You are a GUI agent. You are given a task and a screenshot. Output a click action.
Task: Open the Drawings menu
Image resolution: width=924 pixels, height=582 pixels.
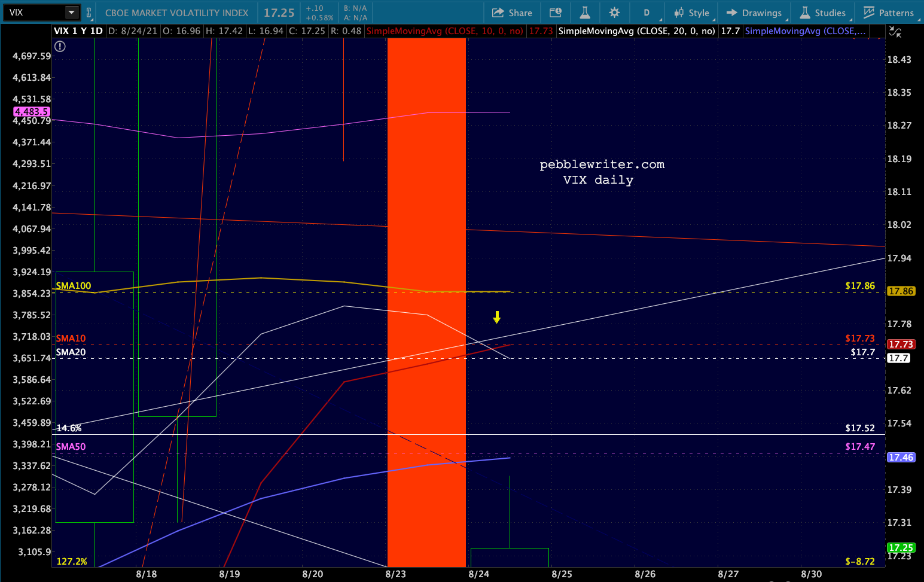point(754,13)
